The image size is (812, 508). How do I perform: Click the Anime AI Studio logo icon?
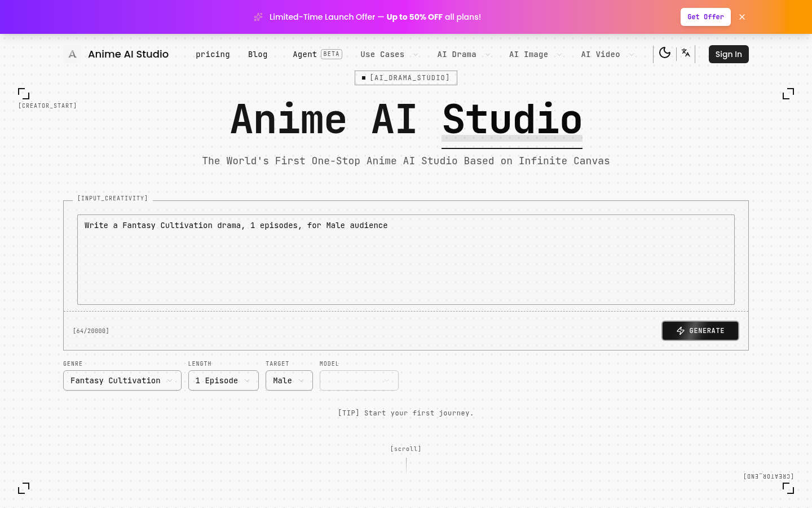coord(72,54)
